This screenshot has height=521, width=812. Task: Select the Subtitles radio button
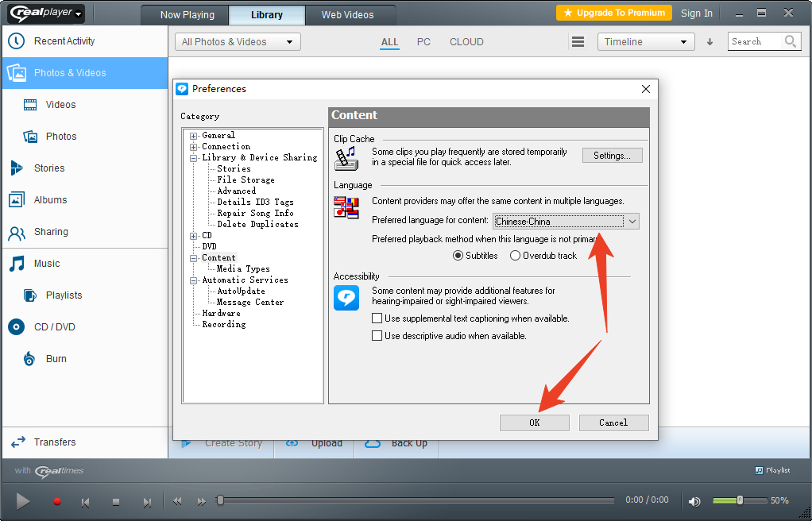[x=458, y=256]
